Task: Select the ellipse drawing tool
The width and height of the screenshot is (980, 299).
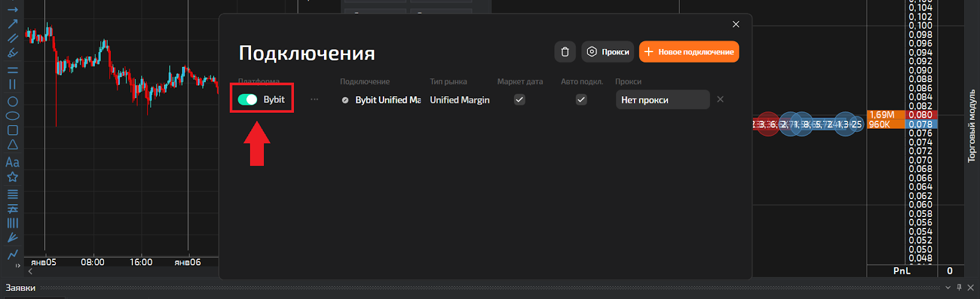Action: (x=12, y=116)
